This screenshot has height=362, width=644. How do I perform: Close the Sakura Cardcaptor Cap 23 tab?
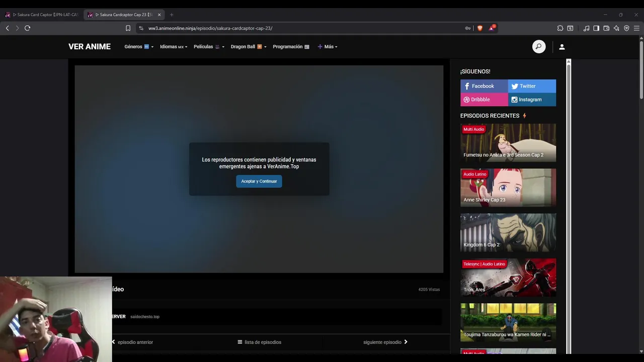coord(159,15)
